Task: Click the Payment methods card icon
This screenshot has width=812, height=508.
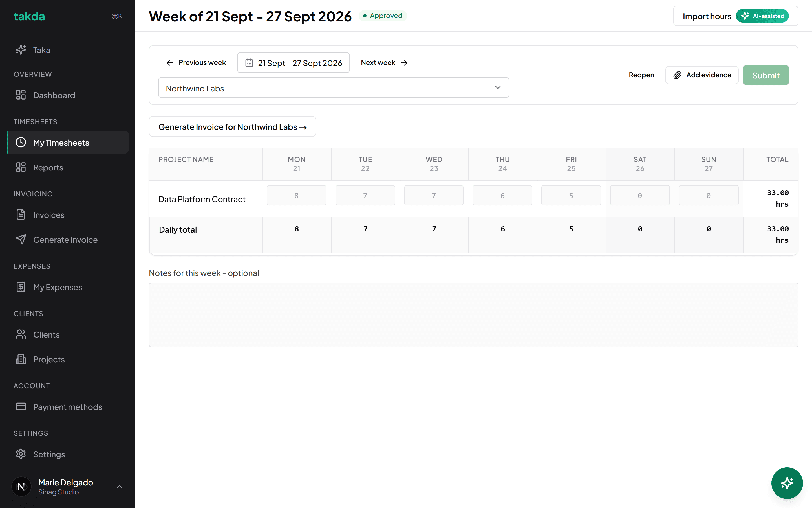Action: 21,406
